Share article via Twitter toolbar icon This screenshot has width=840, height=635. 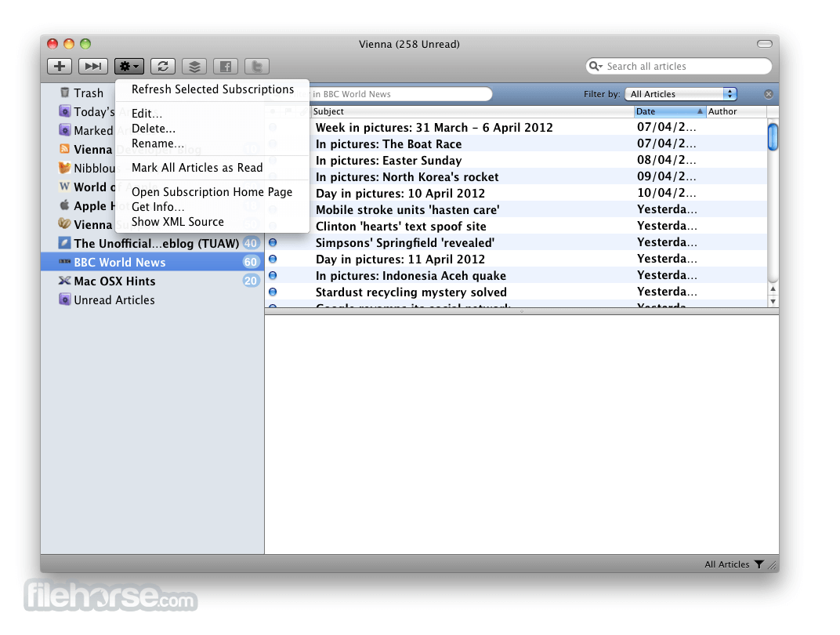257,66
